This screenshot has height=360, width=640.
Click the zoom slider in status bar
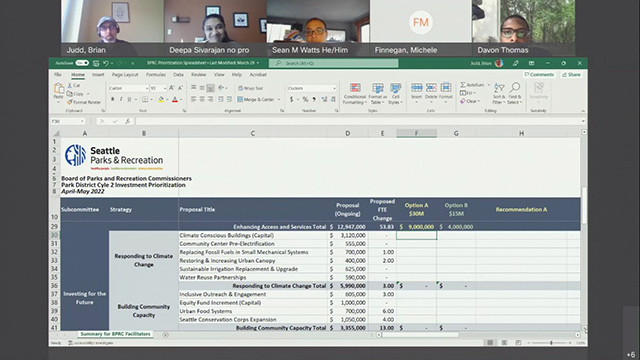(x=551, y=343)
